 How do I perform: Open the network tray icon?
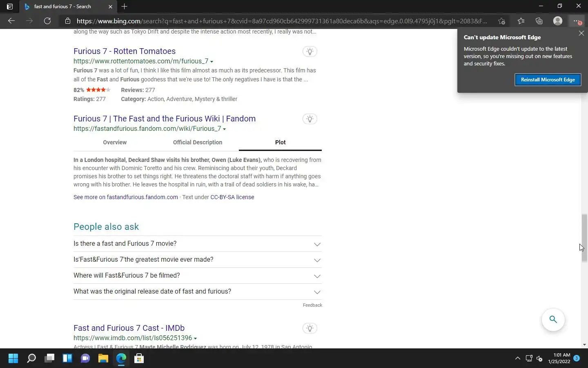529,359
